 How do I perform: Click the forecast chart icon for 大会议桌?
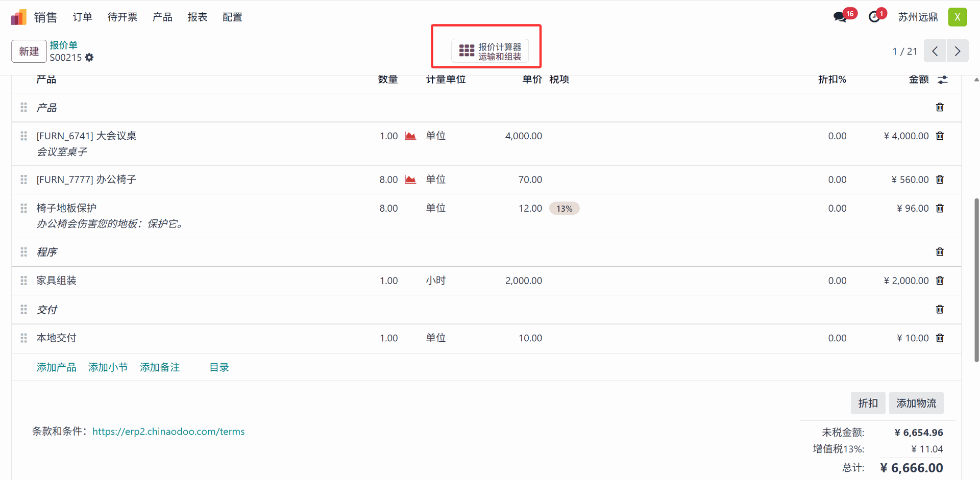pos(410,136)
